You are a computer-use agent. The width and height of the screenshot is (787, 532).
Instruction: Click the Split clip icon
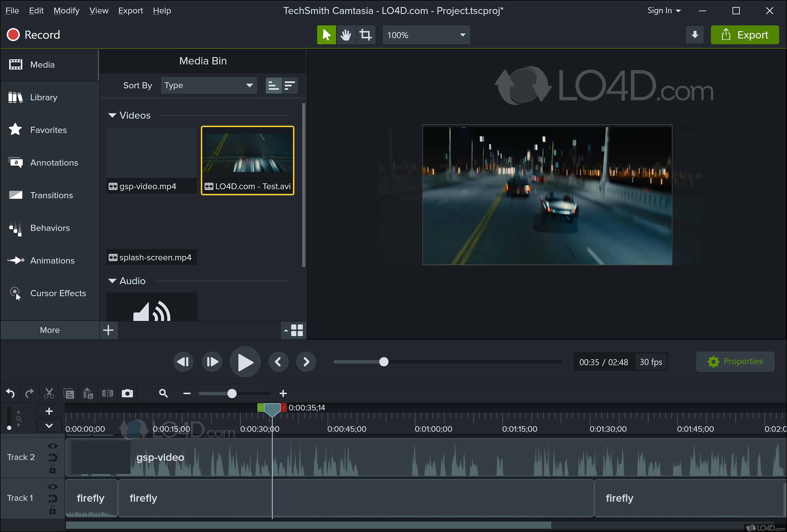tap(108, 393)
